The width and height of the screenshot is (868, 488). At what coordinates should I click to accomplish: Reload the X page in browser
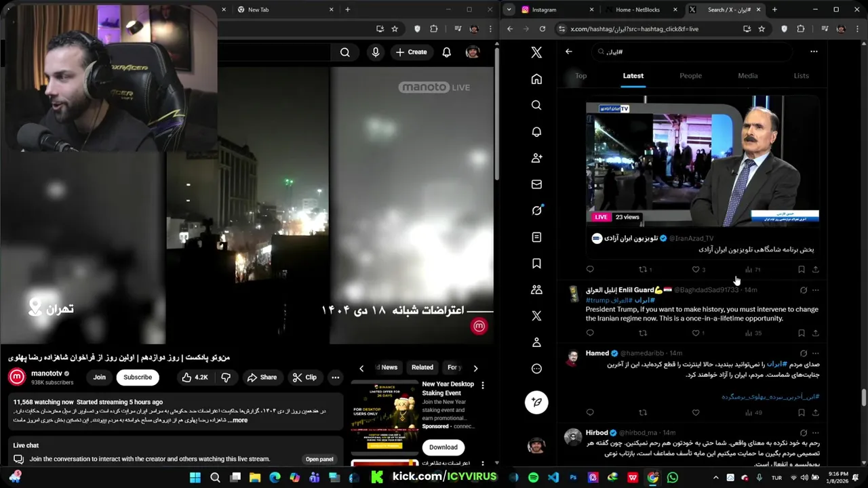542,29
